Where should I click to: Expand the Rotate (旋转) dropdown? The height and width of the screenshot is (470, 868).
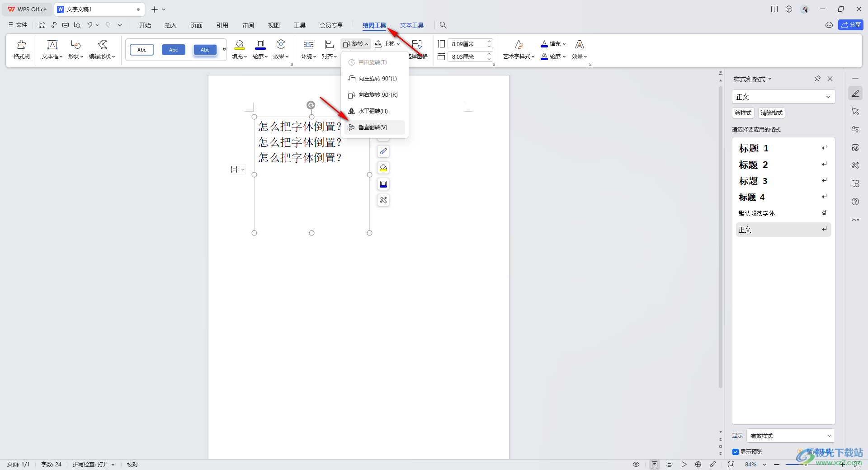tap(356, 44)
